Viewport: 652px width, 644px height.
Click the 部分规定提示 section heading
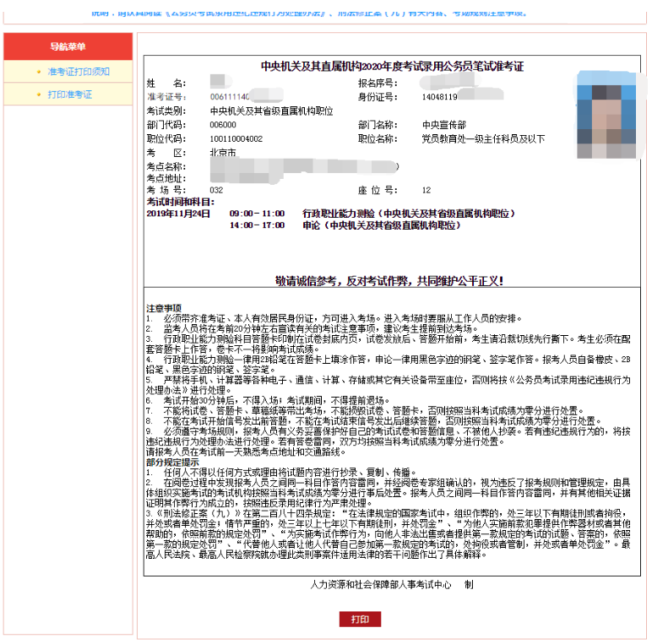point(172,463)
